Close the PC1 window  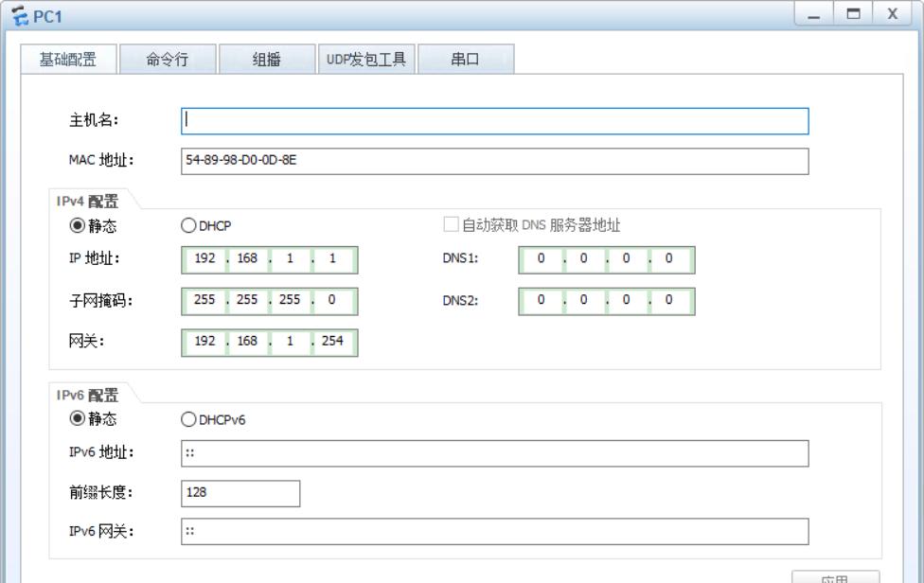[x=893, y=14]
